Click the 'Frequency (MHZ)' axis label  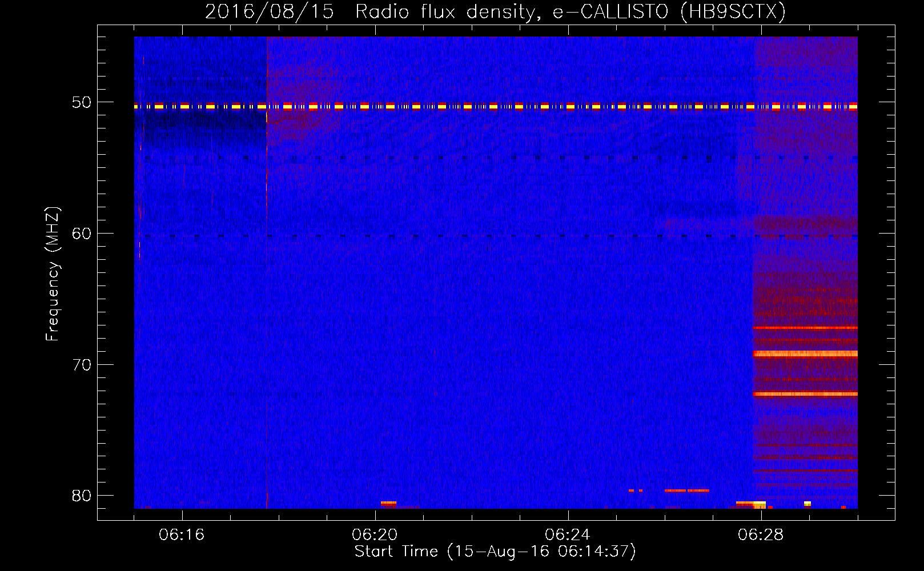(x=53, y=274)
